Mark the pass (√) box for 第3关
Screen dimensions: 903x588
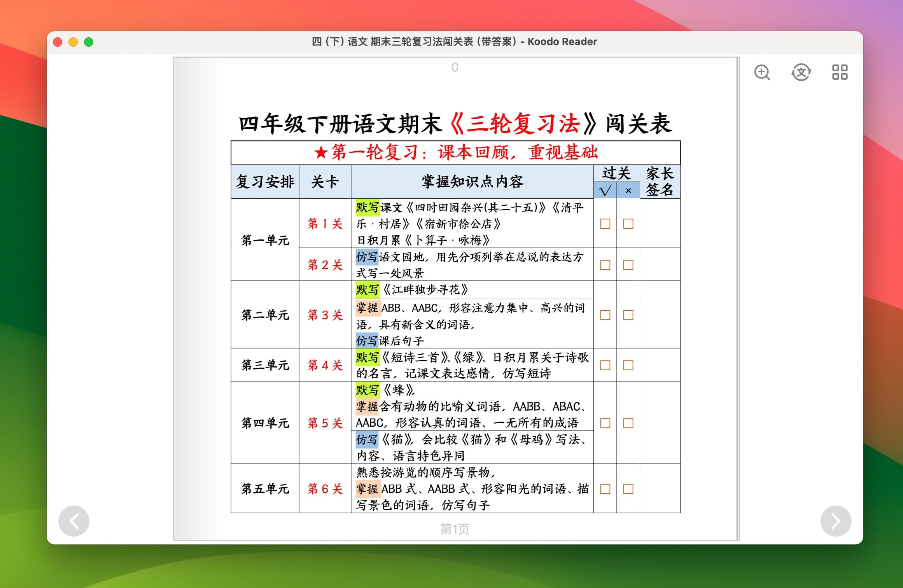click(x=605, y=315)
